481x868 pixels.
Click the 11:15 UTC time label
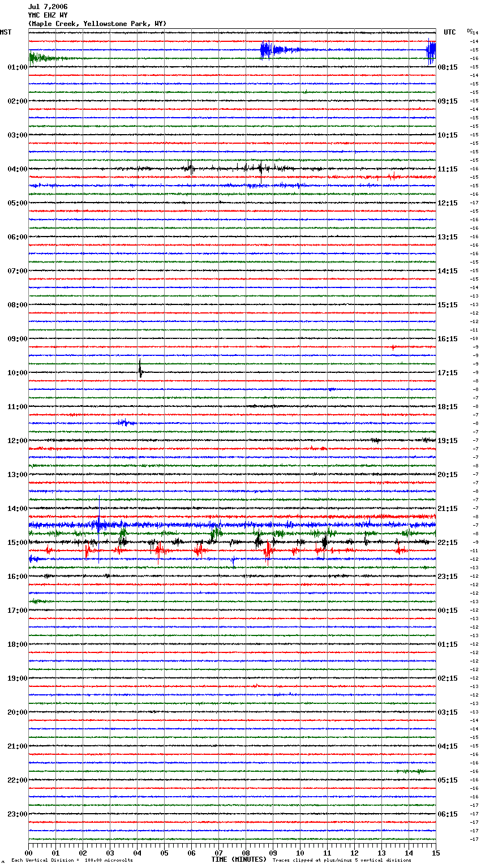448,169
